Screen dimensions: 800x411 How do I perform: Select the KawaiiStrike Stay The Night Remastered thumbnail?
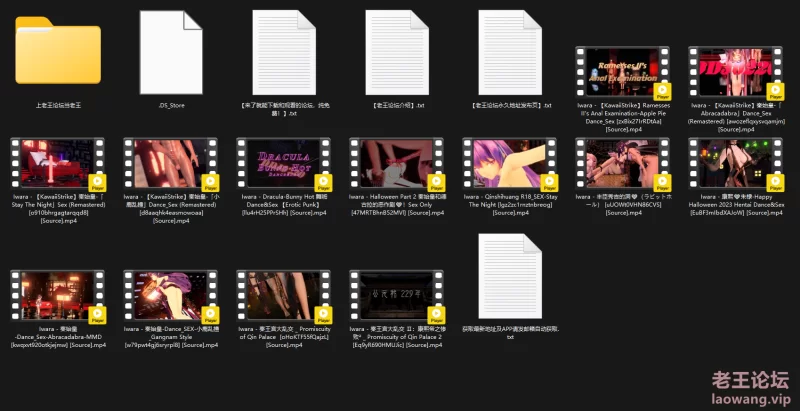[58, 163]
